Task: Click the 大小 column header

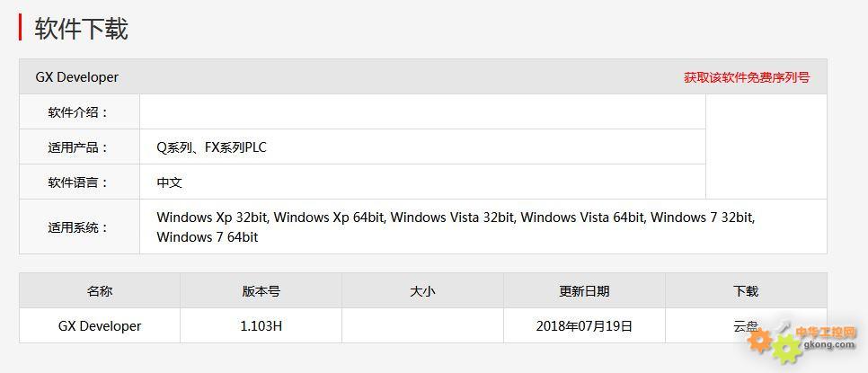Action: click(422, 290)
